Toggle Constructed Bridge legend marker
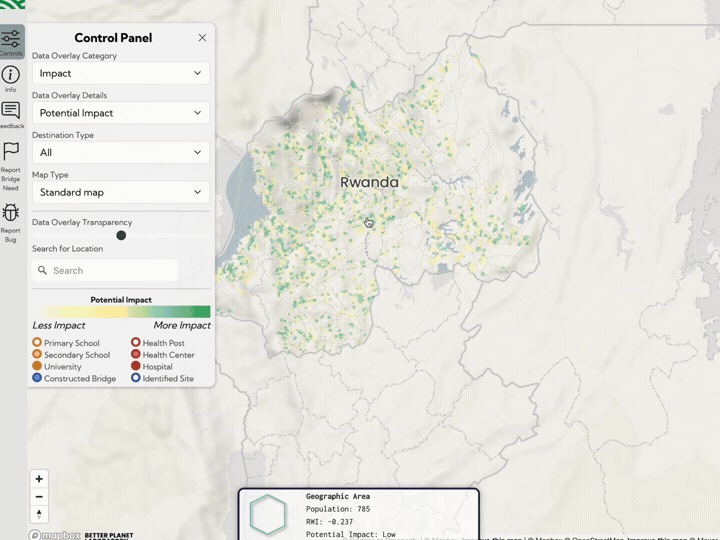The height and width of the screenshot is (540, 720). pyautogui.click(x=37, y=379)
